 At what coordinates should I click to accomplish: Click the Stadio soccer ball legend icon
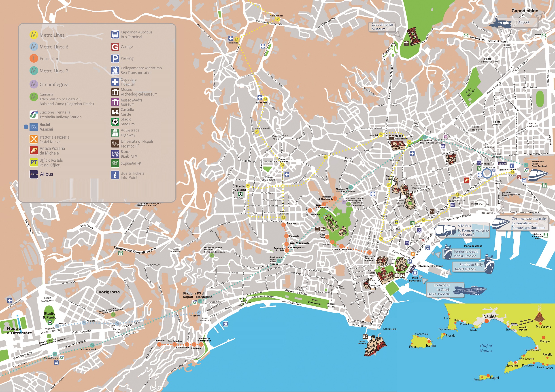tap(115, 122)
